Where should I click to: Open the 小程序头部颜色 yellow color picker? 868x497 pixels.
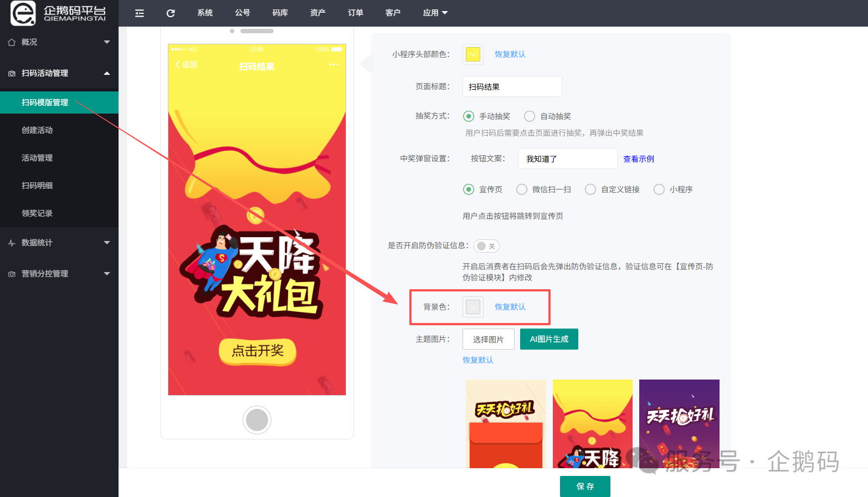[x=473, y=54]
